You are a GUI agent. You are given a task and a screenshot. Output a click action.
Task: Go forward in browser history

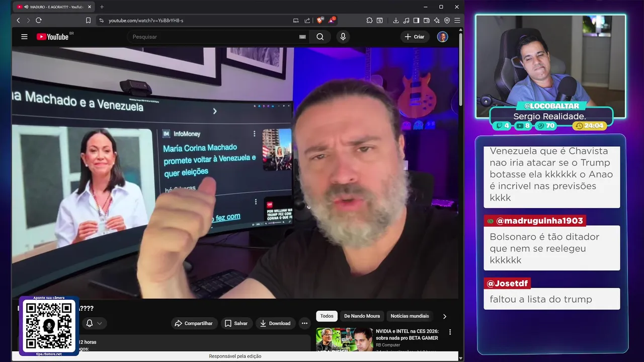(28, 20)
